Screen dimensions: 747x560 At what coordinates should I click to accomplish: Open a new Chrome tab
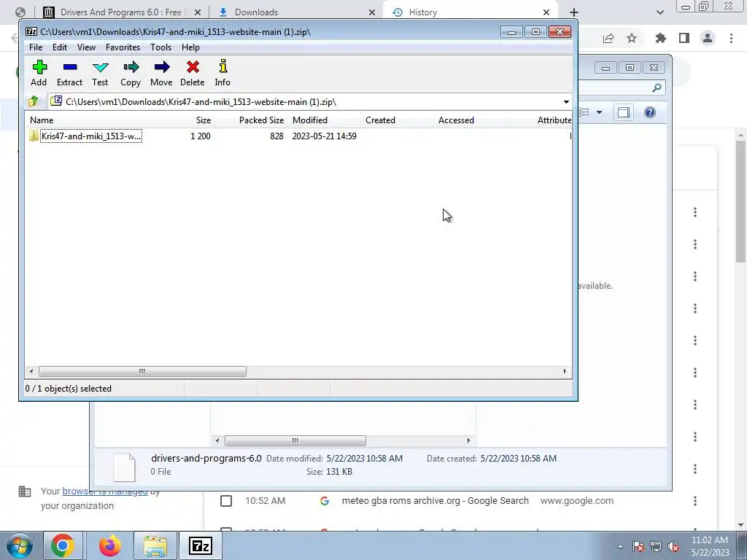(574, 12)
